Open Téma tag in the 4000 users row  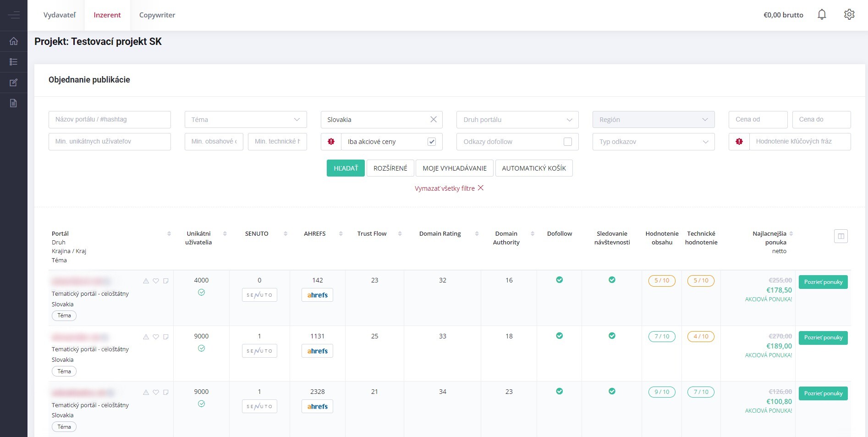tap(64, 315)
